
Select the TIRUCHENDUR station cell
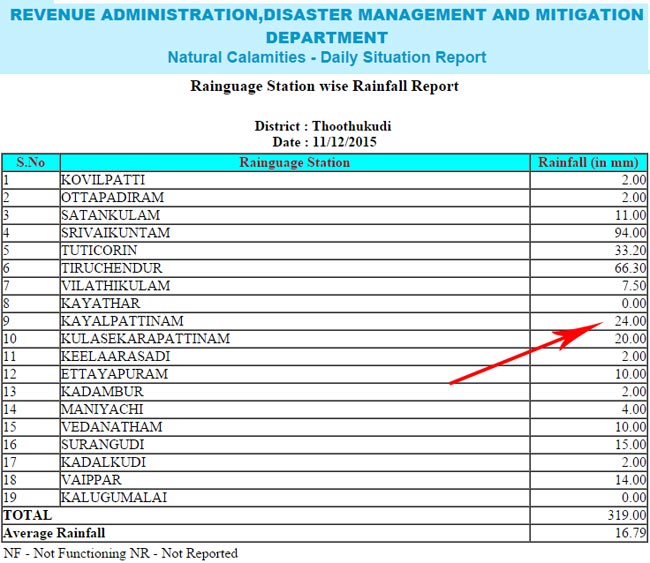coord(295,268)
